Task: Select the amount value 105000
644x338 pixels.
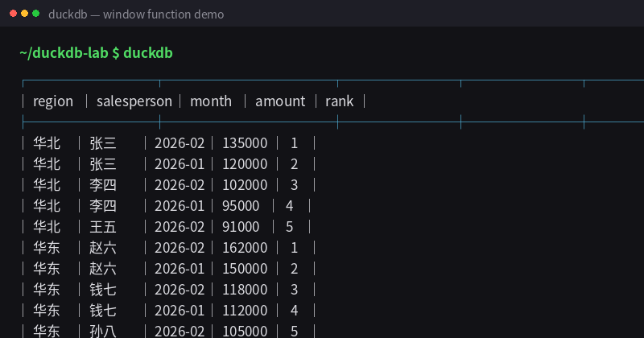Action: pos(245,331)
